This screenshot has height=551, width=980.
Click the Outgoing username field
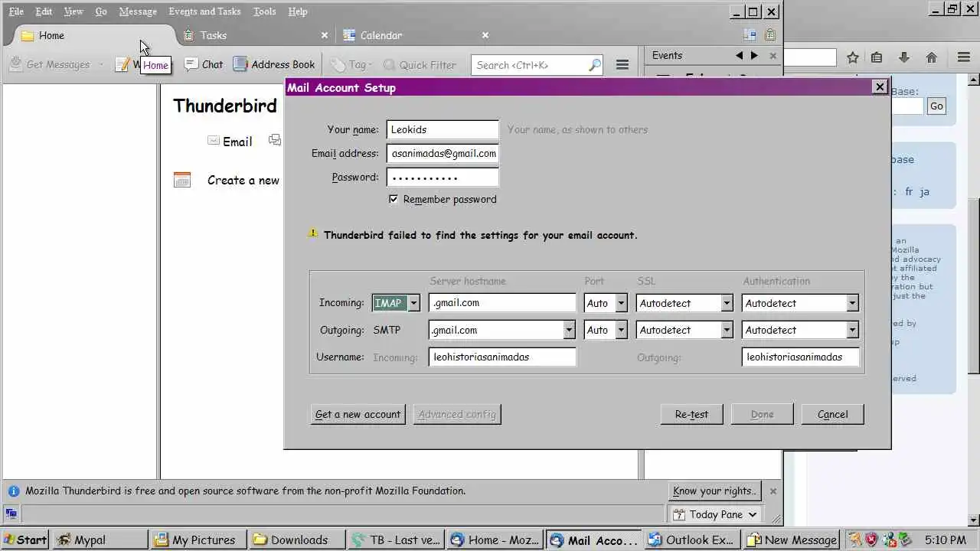click(800, 357)
